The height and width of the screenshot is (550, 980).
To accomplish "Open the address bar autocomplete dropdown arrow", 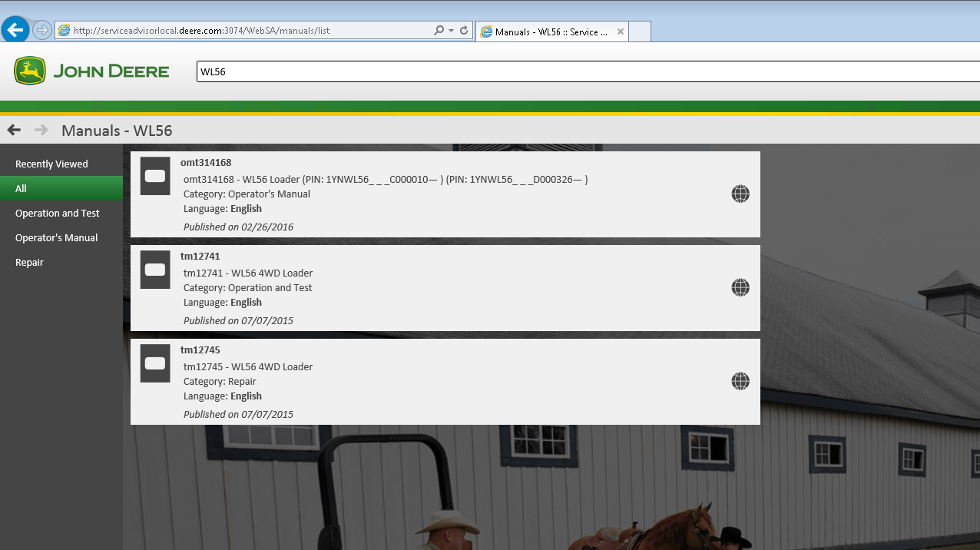I will tap(452, 31).
